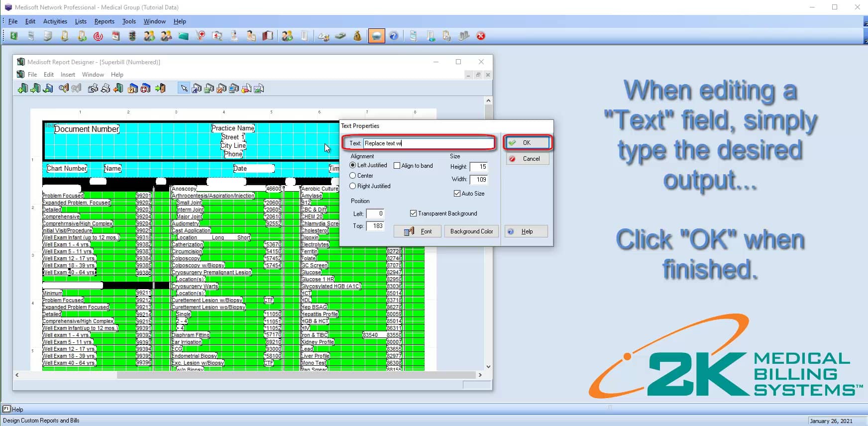This screenshot has width=868, height=426.
Task: Toggle Transparent Background checkbox
Action: [x=413, y=213]
